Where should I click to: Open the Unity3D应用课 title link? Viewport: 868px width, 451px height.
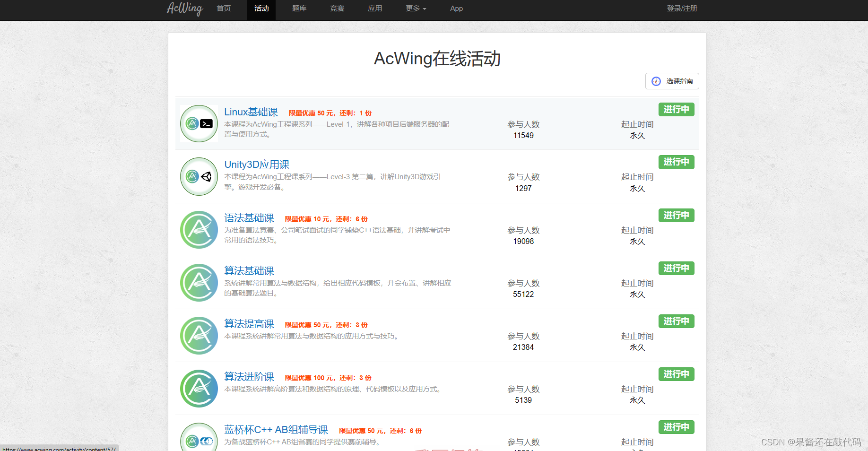(x=257, y=165)
